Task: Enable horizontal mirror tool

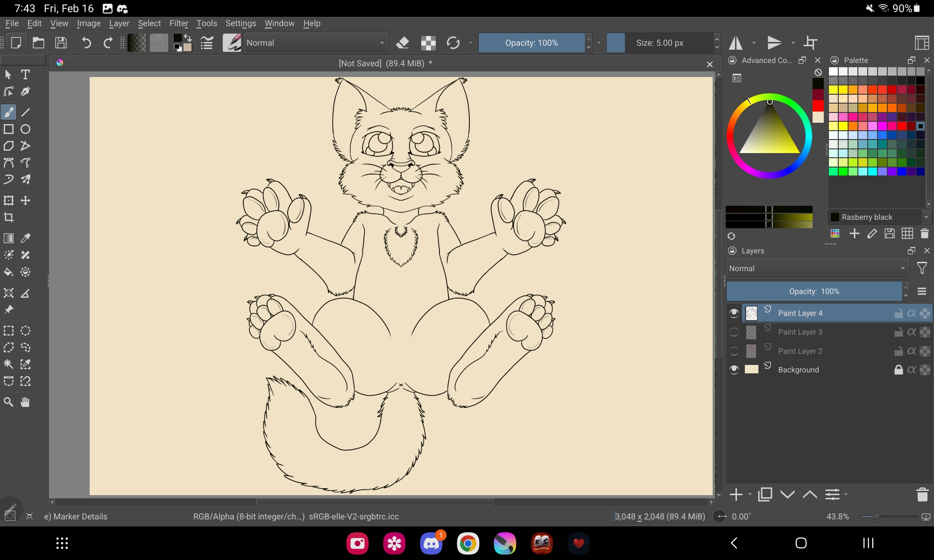Action: (736, 43)
